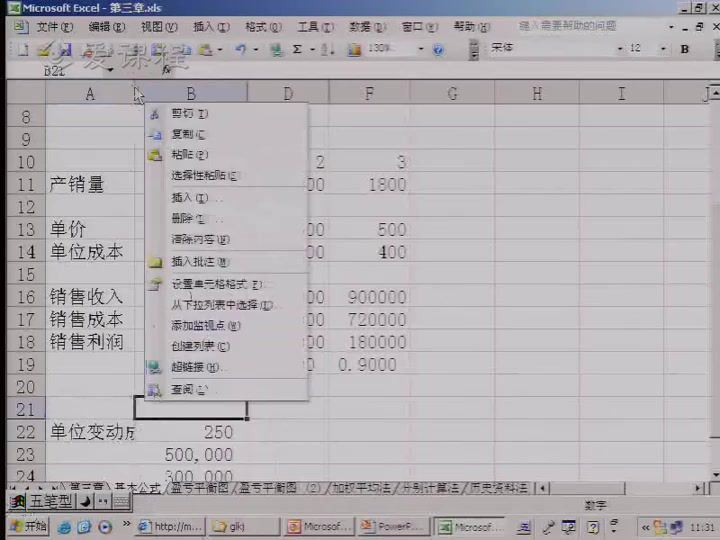720x540 pixels.
Task: Choose 粘贴 from the context menu
Action: 227,155
